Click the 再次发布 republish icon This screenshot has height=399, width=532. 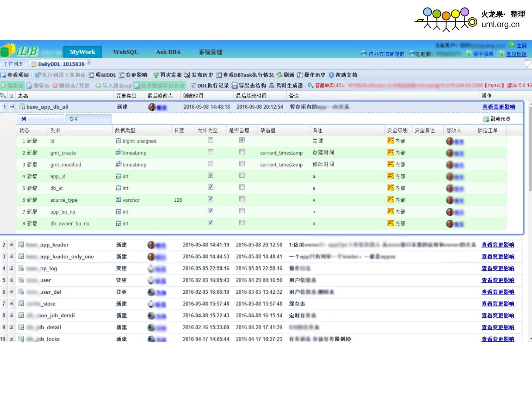pyautogui.click(x=156, y=75)
